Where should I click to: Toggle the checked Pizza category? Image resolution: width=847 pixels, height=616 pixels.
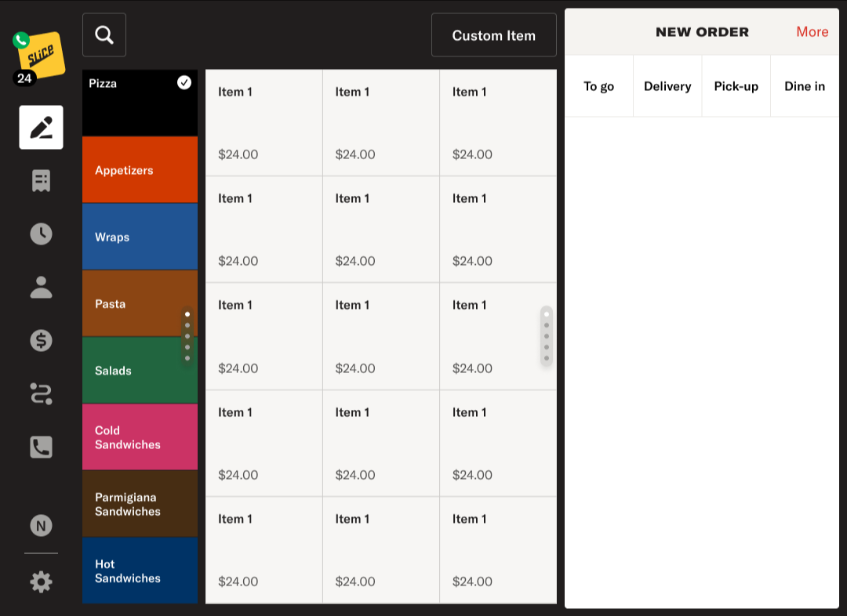pyautogui.click(x=140, y=103)
